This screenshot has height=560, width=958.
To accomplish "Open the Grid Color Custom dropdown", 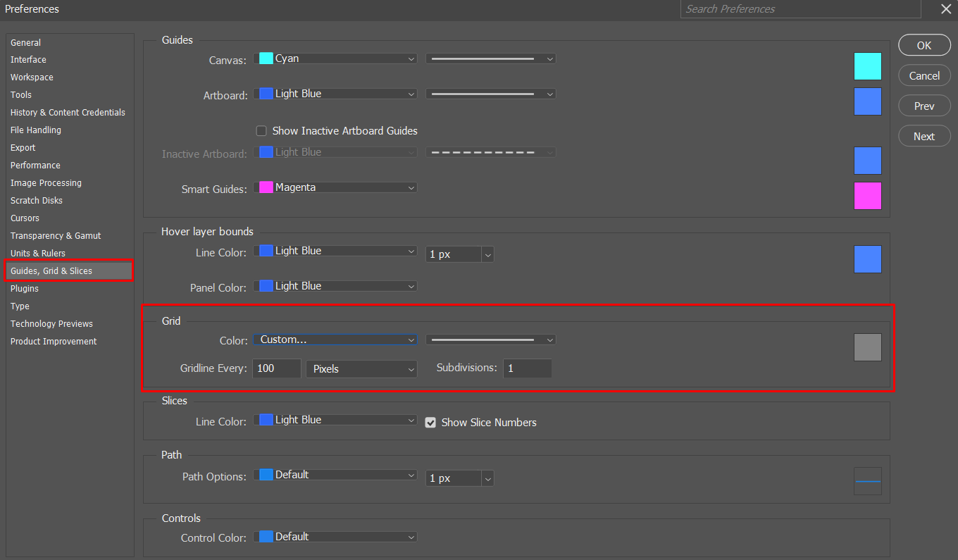I will (x=335, y=340).
